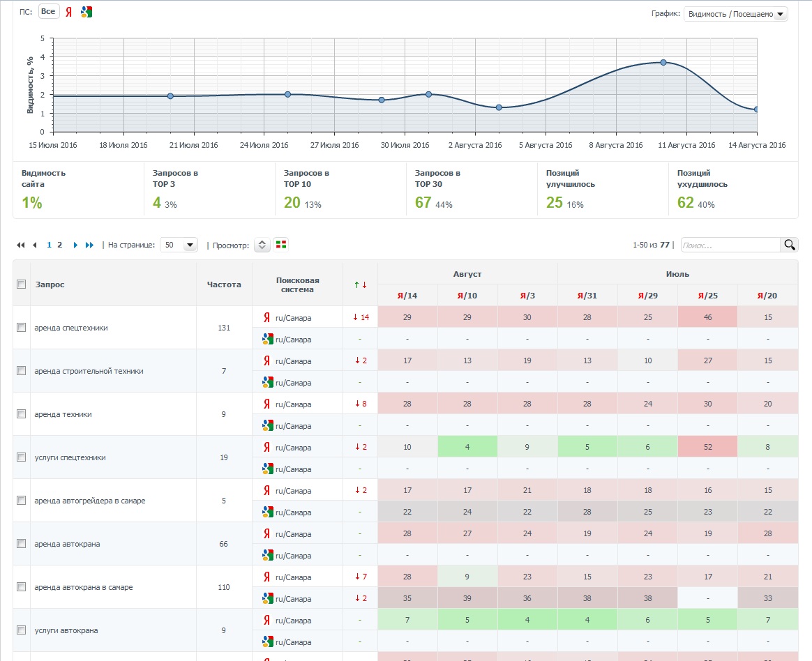Click the Поиск search field
812x661 pixels.
click(x=730, y=245)
